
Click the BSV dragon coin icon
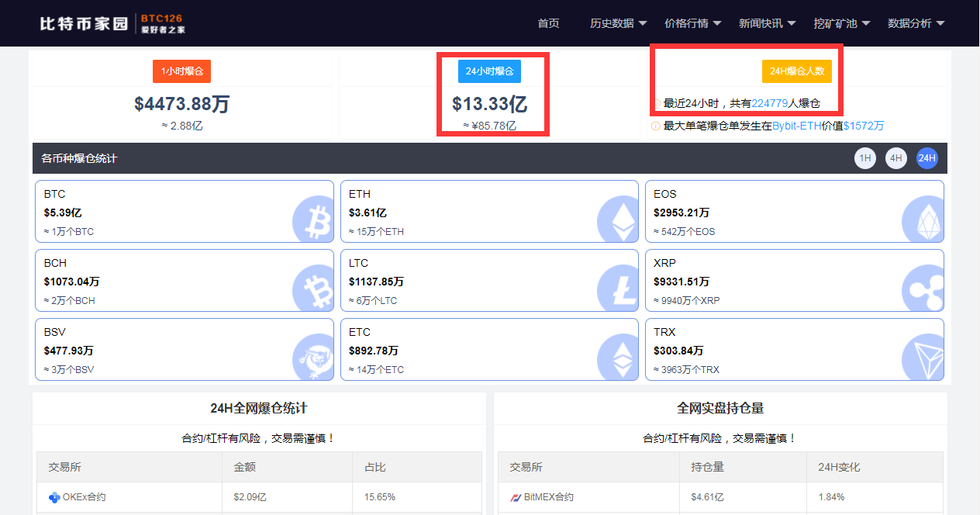(x=313, y=358)
